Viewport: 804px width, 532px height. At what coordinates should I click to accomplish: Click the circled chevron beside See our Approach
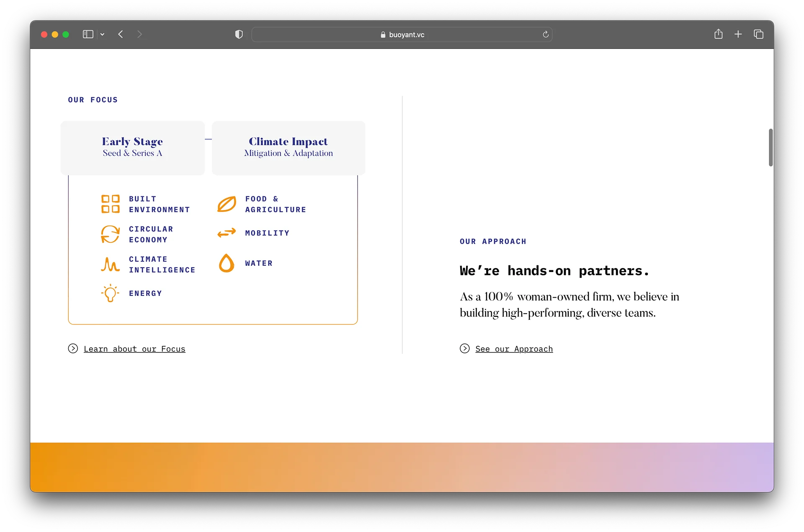pos(465,348)
